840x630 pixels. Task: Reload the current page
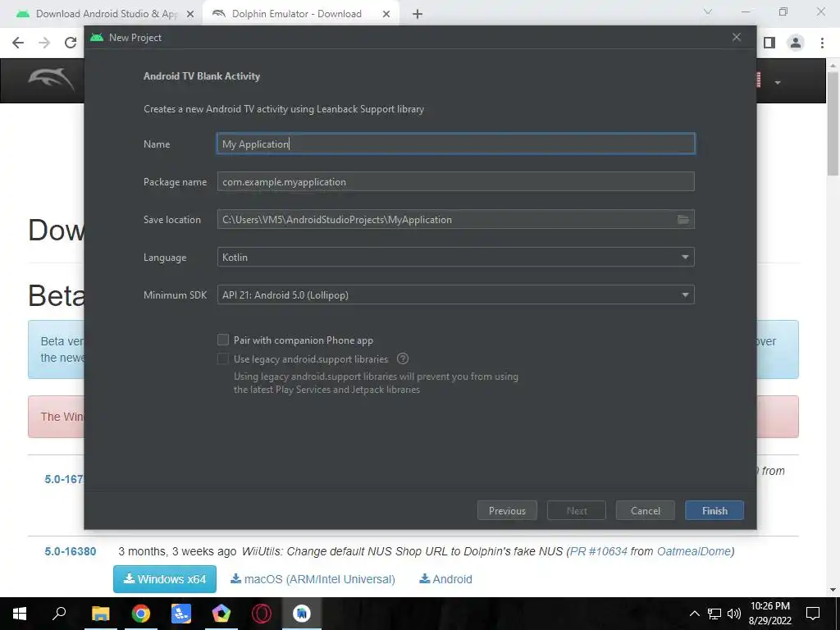(x=71, y=43)
